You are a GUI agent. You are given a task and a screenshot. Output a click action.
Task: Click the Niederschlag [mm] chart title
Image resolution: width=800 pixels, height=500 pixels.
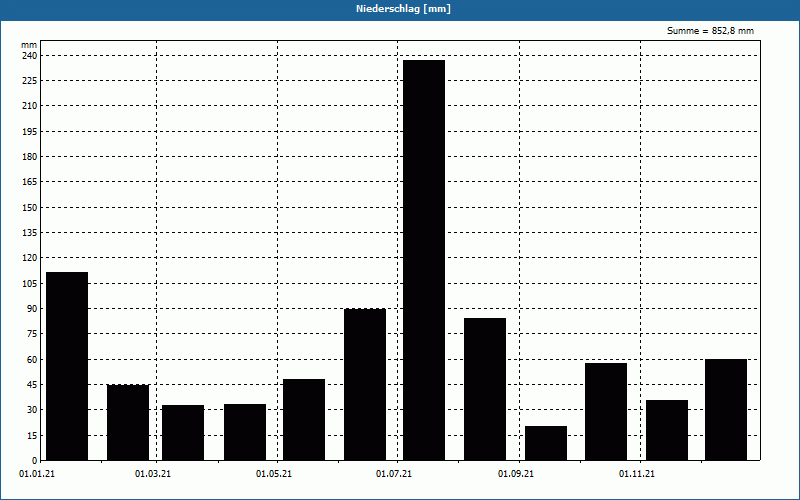click(403, 9)
